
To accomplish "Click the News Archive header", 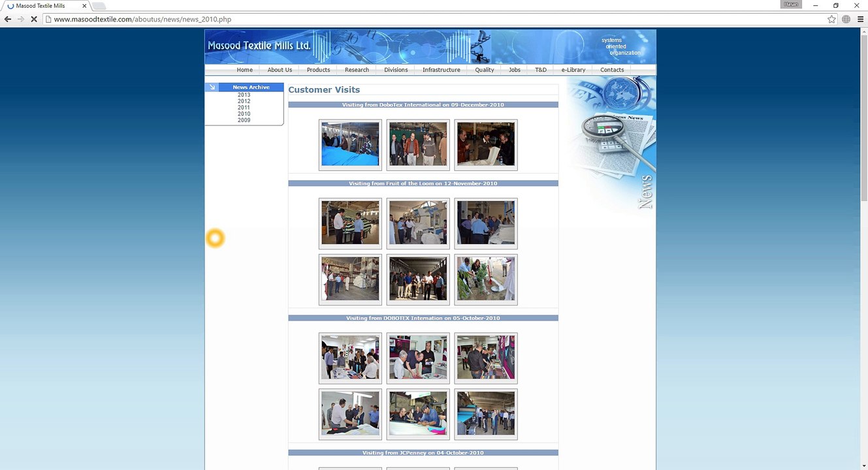I will (251, 87).
